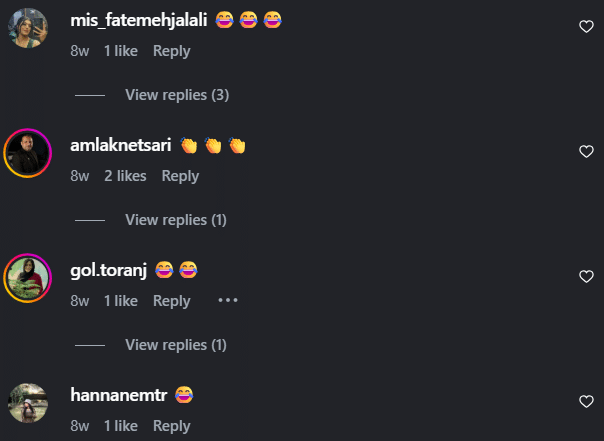
Task: Show who liked amlaknetsari's comment (2 likes)
Action: click(x=125, y=176)
